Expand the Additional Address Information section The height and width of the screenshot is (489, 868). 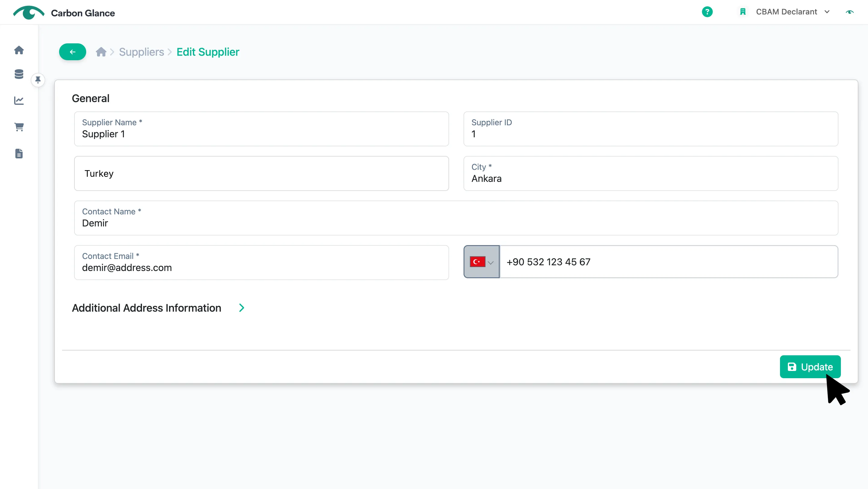pyautogui.click(x=241, y=308)
